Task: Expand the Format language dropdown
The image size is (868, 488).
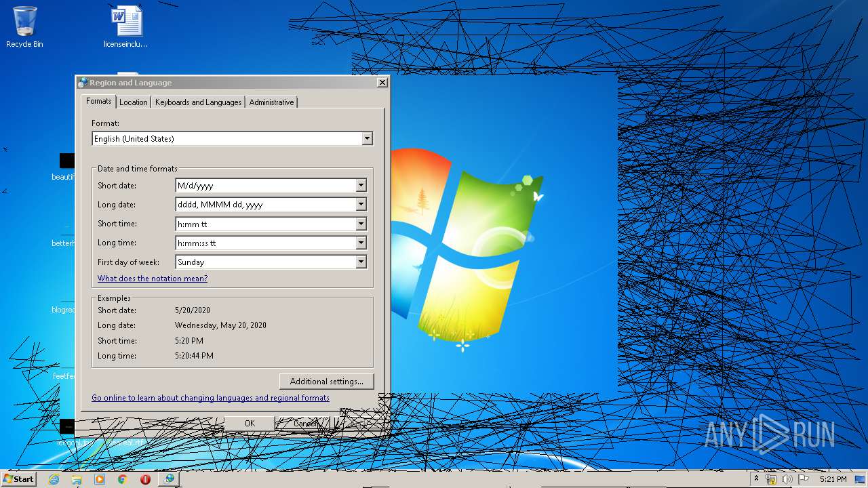Action: click(367, 139)
